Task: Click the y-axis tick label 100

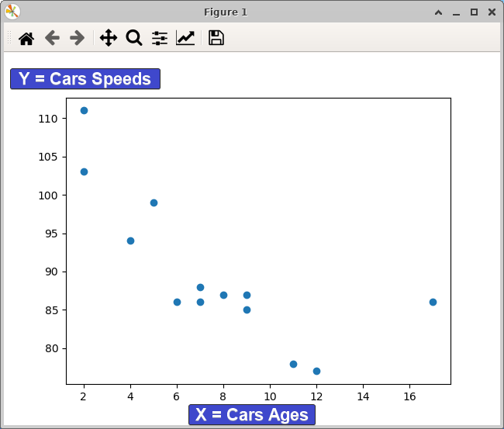Action: (x=48, y=195)
